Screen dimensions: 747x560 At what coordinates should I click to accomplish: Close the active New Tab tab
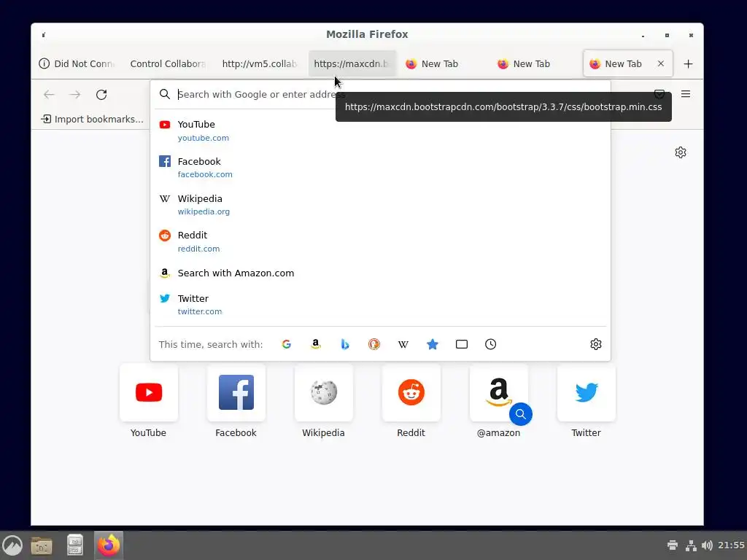pos(661,63)
